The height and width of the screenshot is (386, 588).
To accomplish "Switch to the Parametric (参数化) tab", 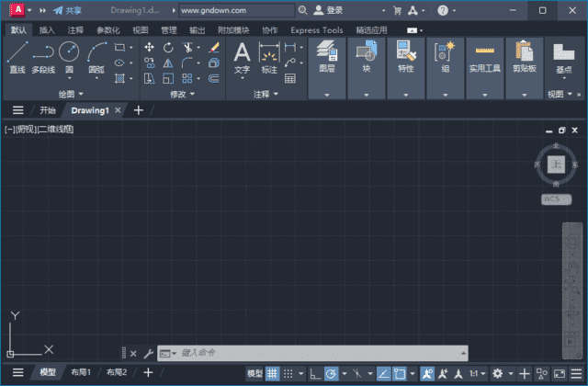I will [108, 30].
